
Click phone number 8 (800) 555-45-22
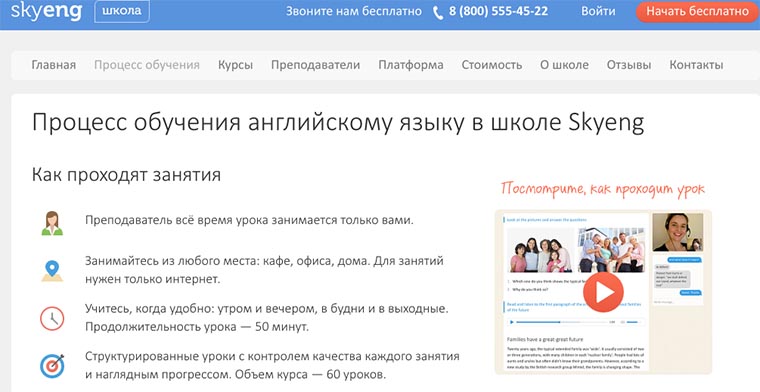tap(498, 11)
